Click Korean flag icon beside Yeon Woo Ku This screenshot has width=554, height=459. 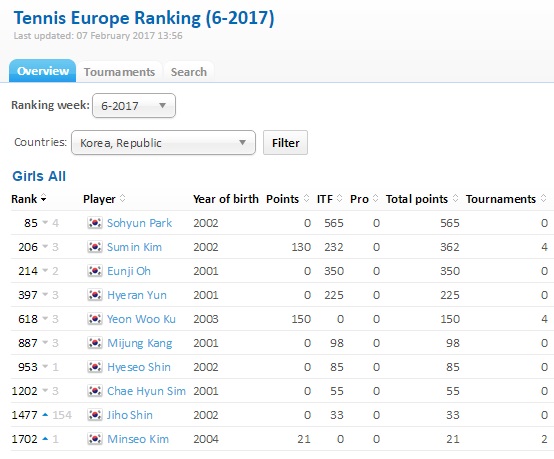(x=95, y=319)
